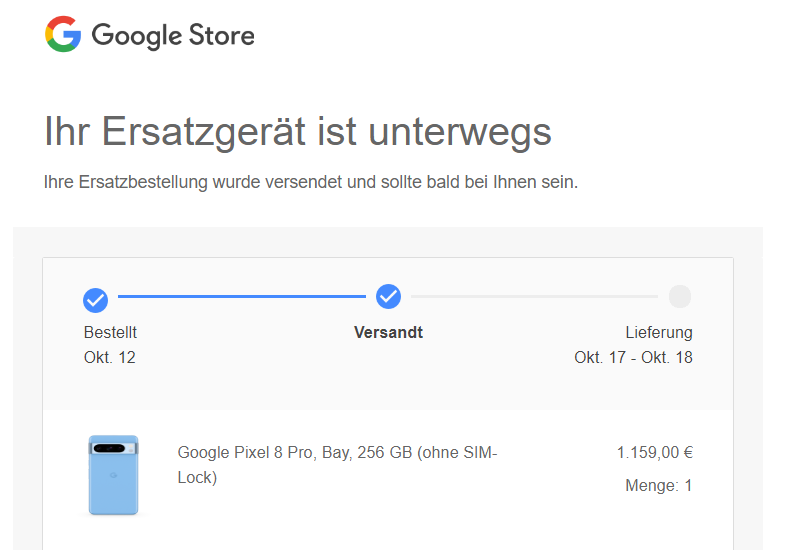Click the "Google Store" wordmark
Screen dimensions: 808x550
click(173, 36)
